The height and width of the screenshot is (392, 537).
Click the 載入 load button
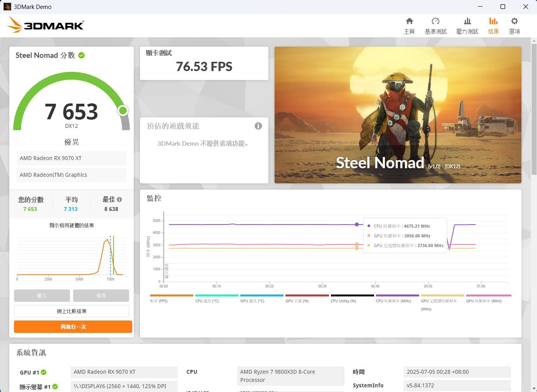[x=42, y=296]
